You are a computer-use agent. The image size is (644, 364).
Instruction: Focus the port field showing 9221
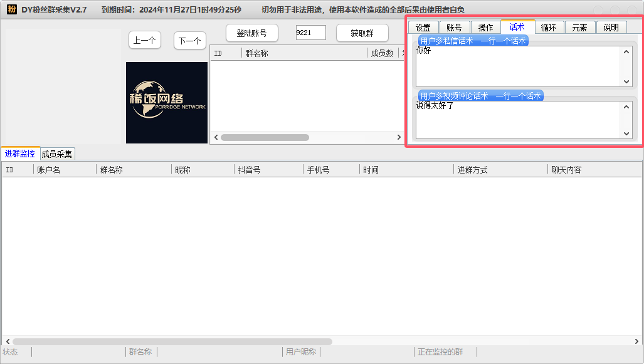pyautogui.click(x=310, y=33)
